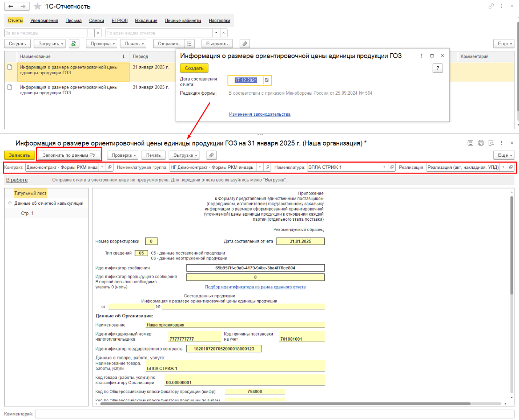Image resolution: width=519 pixels, height=420 pixels.
Task: Click the list icon next to Отправить
Action: (x=190, y=43)
